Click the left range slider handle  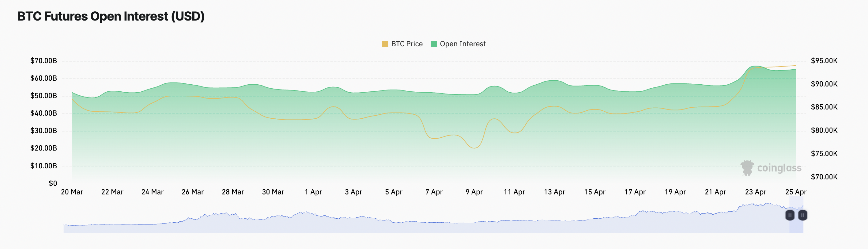[x=790, y=215]
